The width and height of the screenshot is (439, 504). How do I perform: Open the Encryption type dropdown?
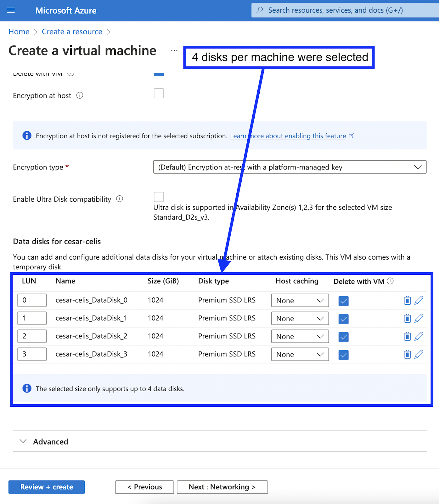click(x=290, y=167)
